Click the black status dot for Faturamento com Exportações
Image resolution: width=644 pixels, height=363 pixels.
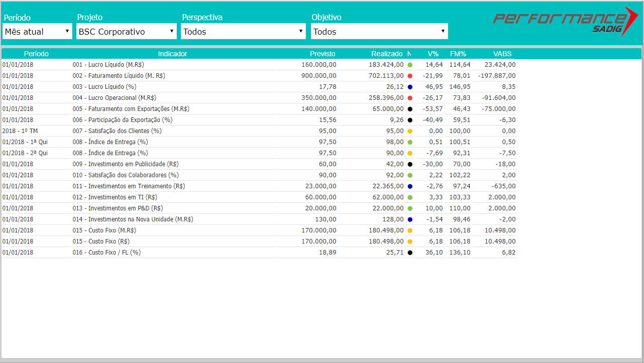410,109
